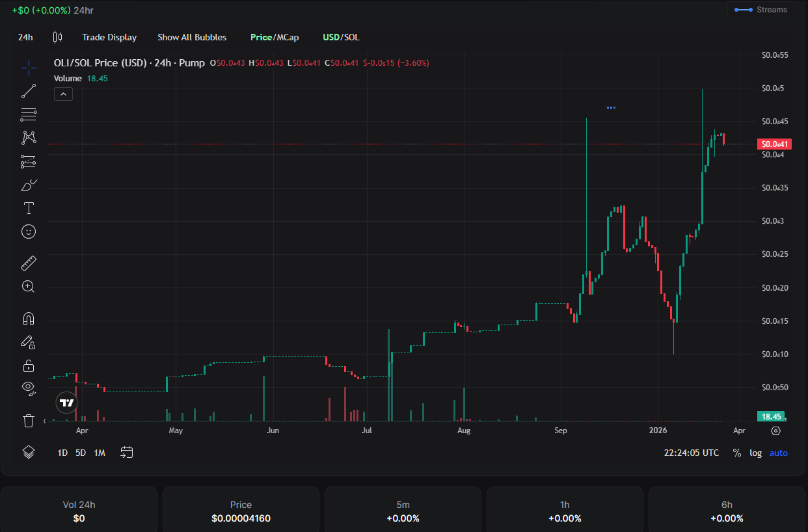
Task: Toggle Show All Bubbles
Action: pos(192,37)
